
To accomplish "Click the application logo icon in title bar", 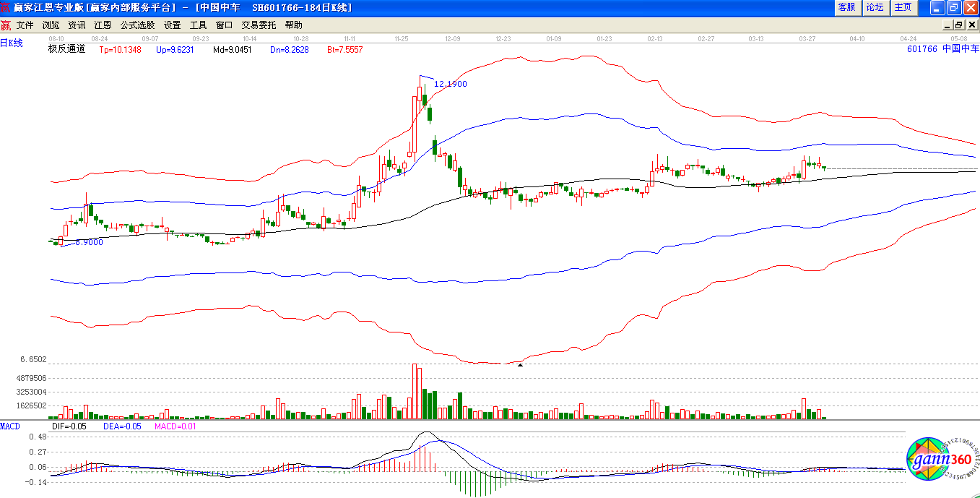I will (6, 7).
